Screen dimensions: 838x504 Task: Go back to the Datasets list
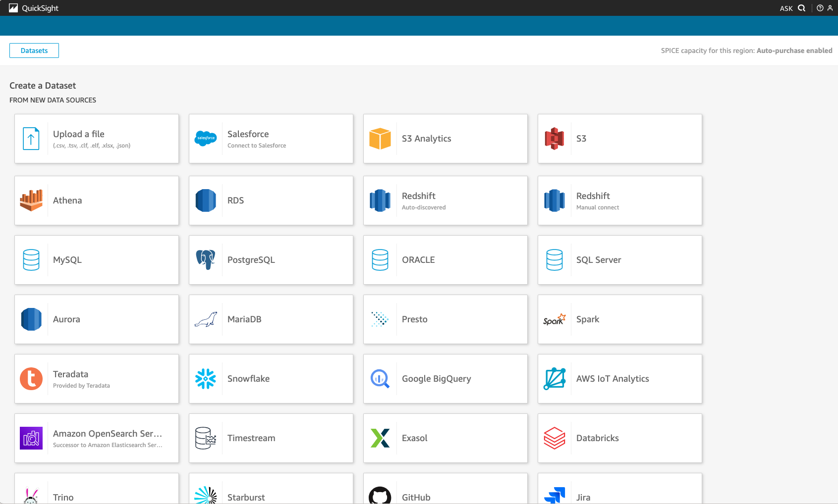tap(34, 50)
